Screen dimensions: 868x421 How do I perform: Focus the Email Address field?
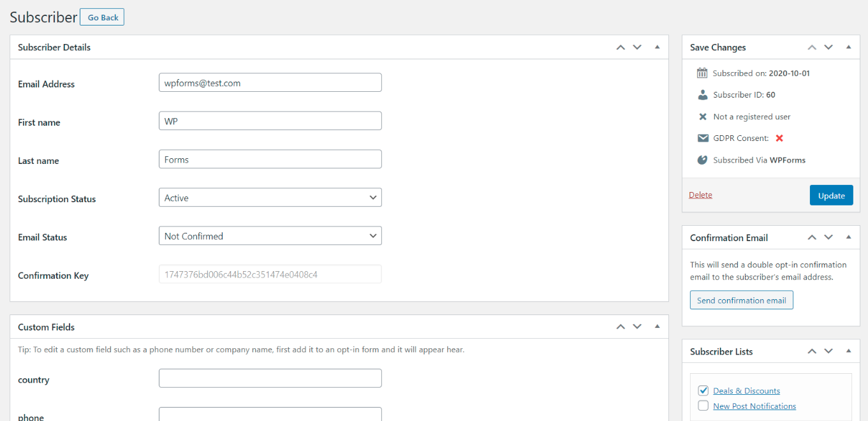270,82
